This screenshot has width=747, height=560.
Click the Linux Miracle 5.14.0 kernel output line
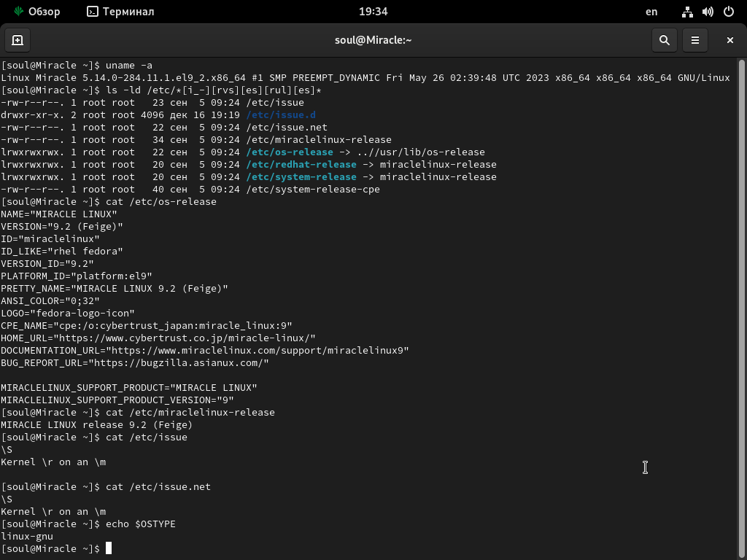coord(365,77)
